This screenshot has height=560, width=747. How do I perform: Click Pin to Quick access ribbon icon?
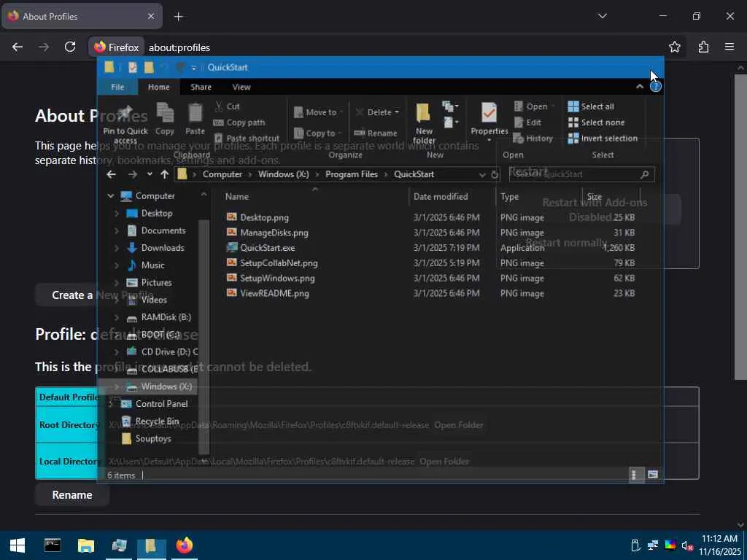pyautogui.click(x=125, y=123)
